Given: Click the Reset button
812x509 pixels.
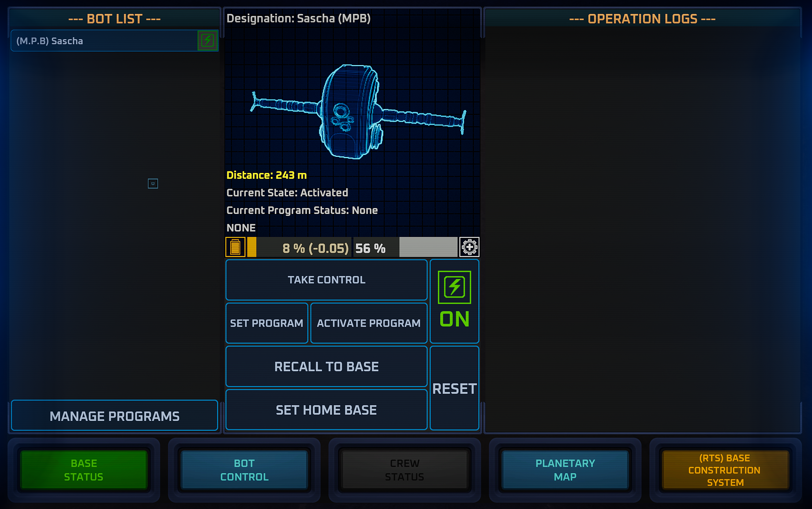Looking at the screenshot, I should click(x=454, y=388).
